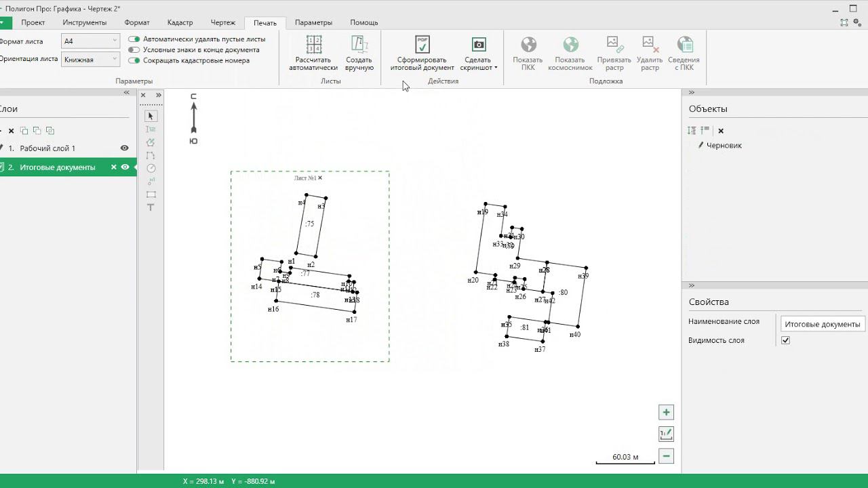Open the Формат tab
This screenshot has width=868, height=488.
[x=137, y=22]
